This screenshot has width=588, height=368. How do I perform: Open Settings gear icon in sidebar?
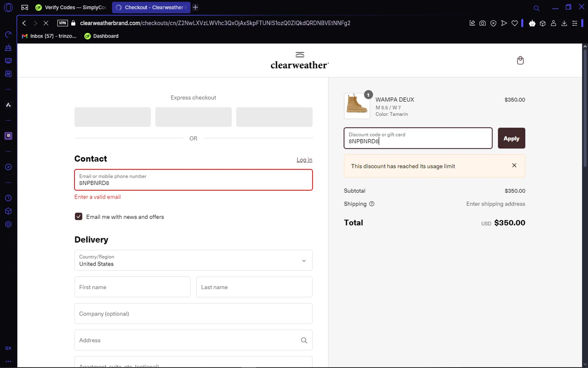pyautogui.click(x=8, y=224)
